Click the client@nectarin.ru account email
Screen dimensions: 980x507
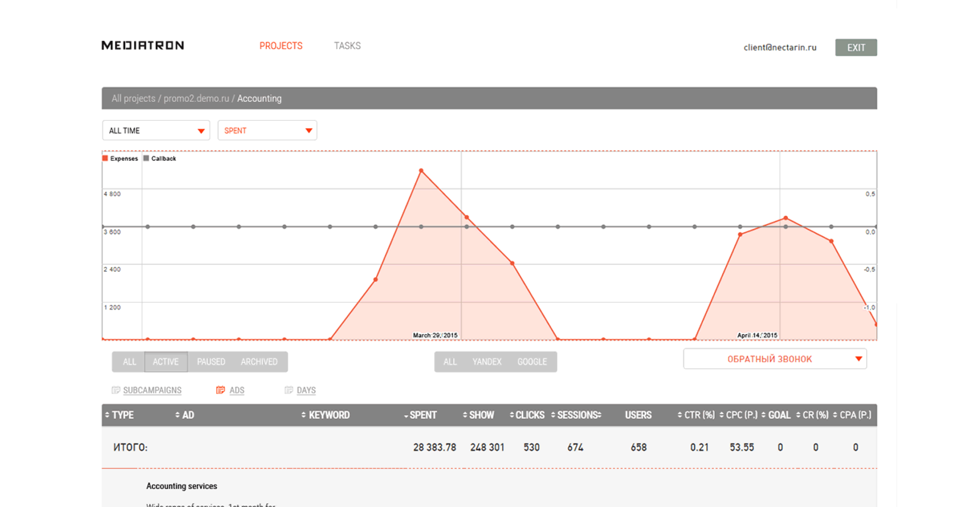pyautogui.click(x=780, y=48)
